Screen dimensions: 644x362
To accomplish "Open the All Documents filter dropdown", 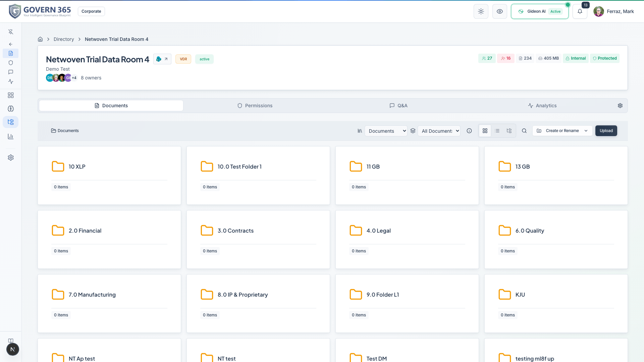I will (x=439, y=131).
